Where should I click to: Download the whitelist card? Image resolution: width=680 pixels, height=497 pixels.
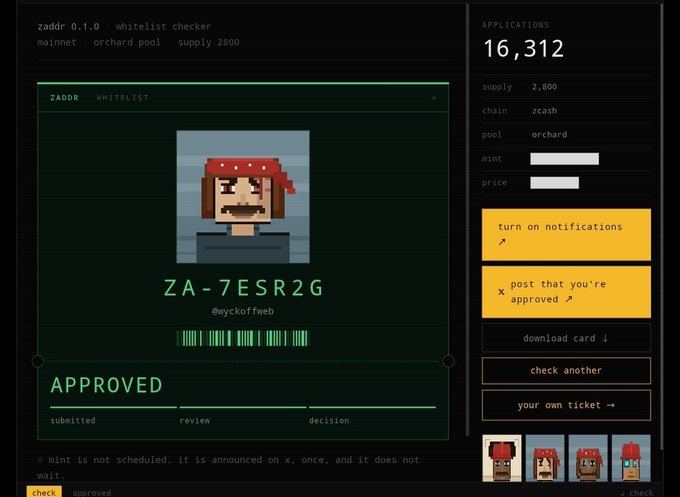tap(566, 338)
